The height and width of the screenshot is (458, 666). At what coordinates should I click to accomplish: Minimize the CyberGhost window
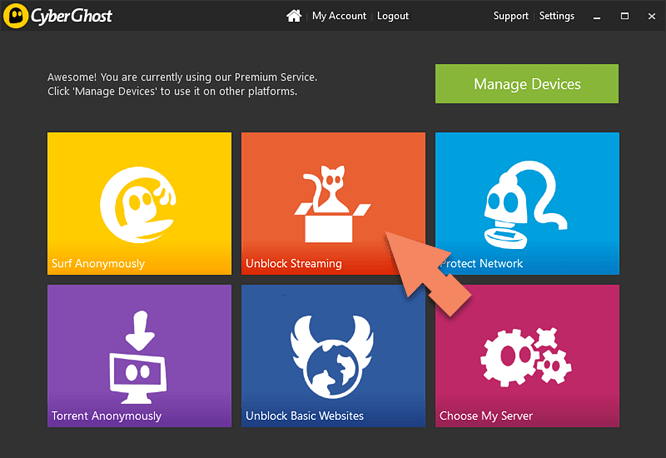597,17
